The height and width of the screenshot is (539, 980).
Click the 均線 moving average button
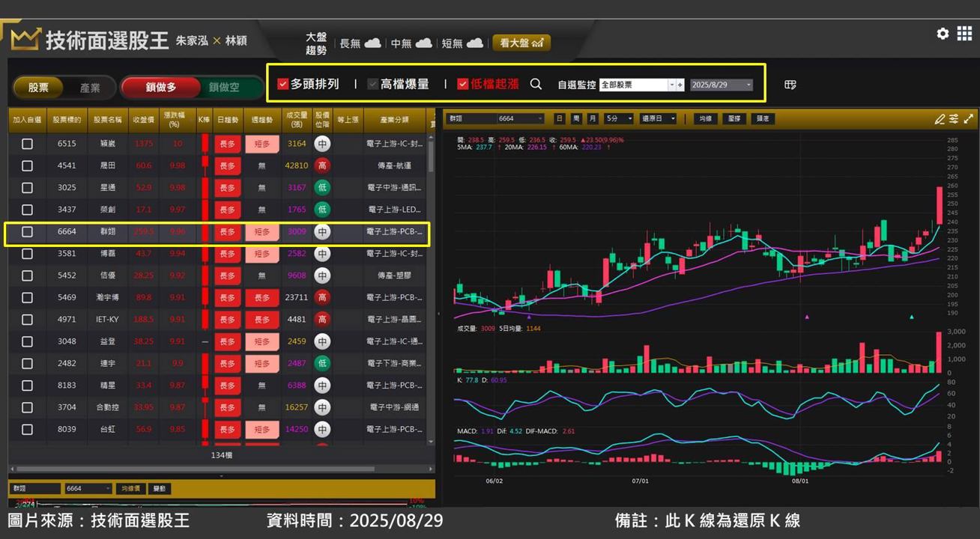tap(704, 118)
